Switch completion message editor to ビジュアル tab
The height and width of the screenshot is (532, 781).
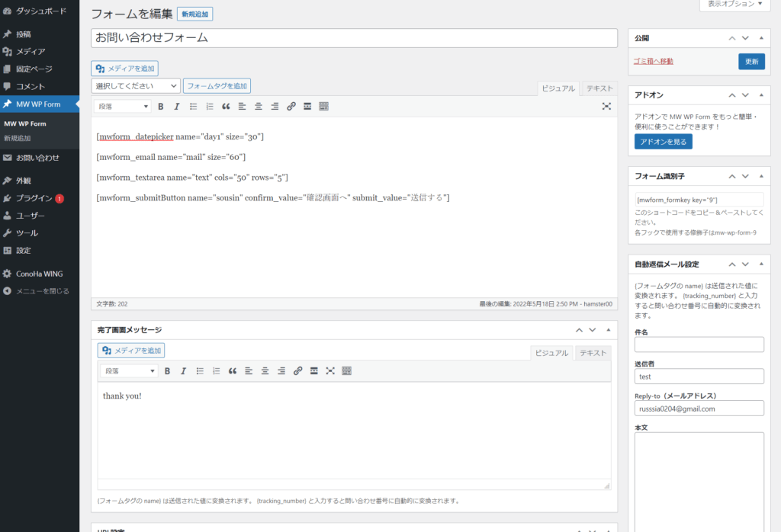552,354
